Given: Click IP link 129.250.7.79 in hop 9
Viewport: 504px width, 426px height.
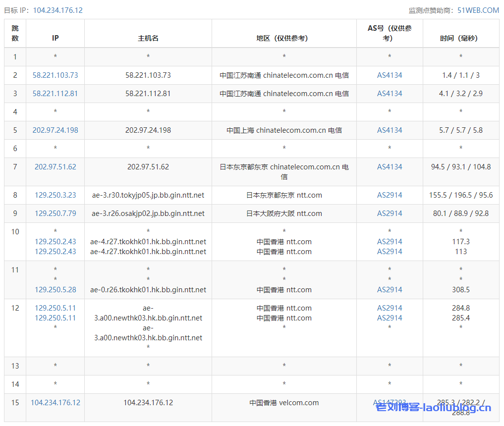Looking at the screenshot, I should pos(55,213).
